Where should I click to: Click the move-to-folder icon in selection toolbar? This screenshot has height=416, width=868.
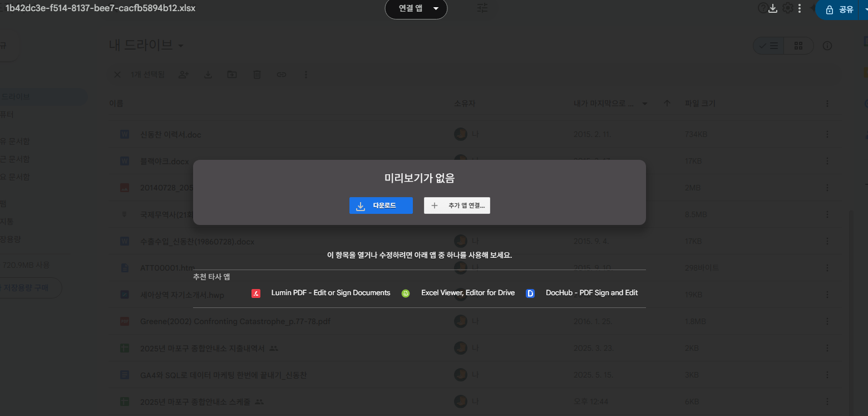pyautogui.click(x=232, y=75)
